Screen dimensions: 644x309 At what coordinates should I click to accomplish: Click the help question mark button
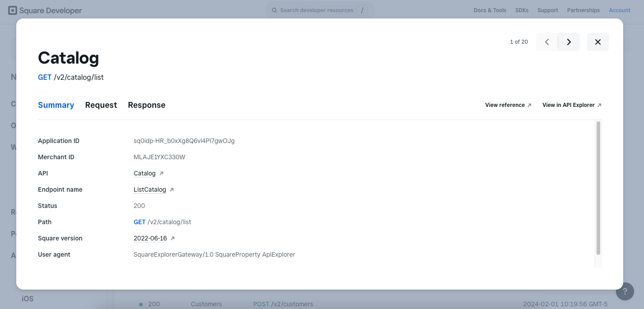click(x=625, y=291)
